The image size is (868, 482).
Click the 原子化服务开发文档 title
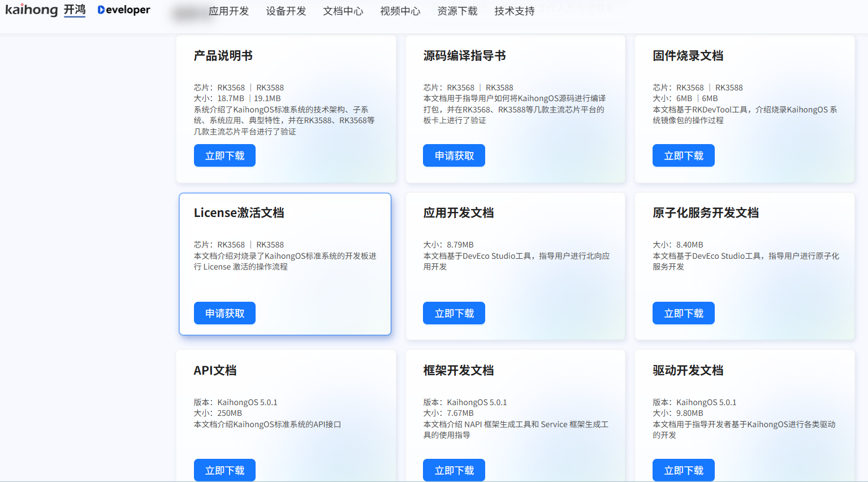pos(705,212)
